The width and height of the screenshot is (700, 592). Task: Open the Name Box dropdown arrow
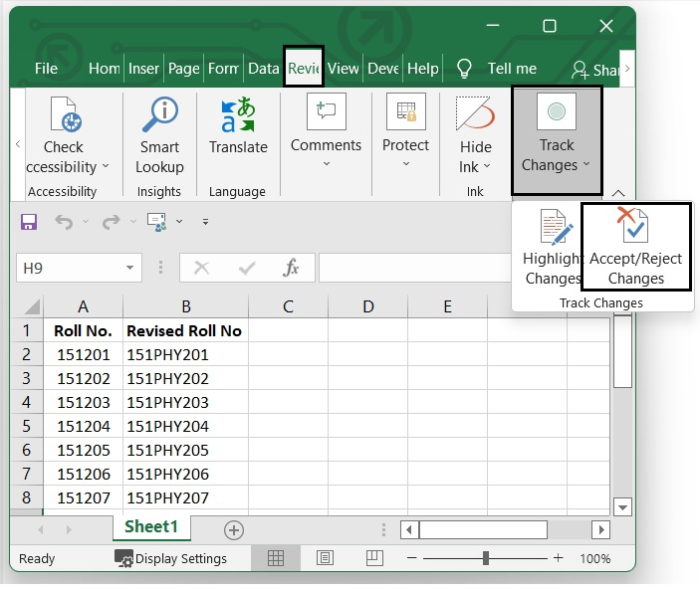(132, 268)
